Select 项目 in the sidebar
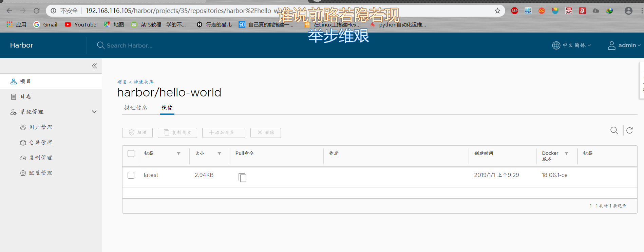The image size is (644, 252). (x=51, y=82)
